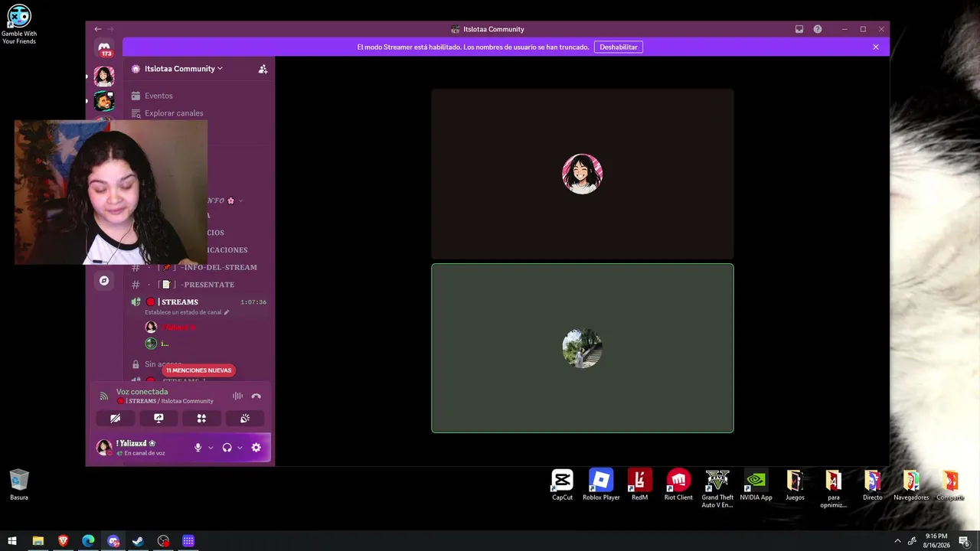Launch the Riot Client shortcut
Screen dimensions: 980x551
click(678, 485)
